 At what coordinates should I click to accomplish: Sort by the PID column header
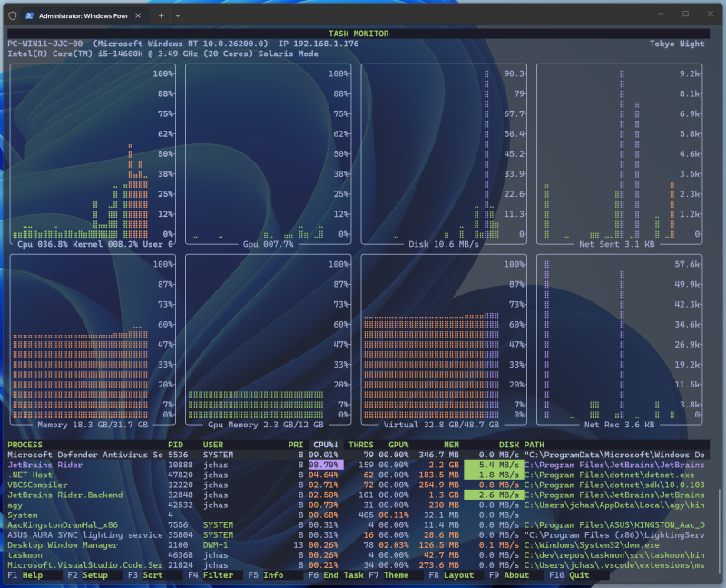tap(175, 445)
